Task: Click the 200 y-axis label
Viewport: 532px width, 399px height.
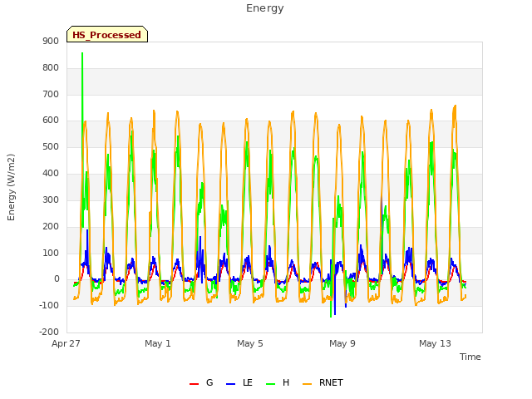Action: [x=51, y=226]
